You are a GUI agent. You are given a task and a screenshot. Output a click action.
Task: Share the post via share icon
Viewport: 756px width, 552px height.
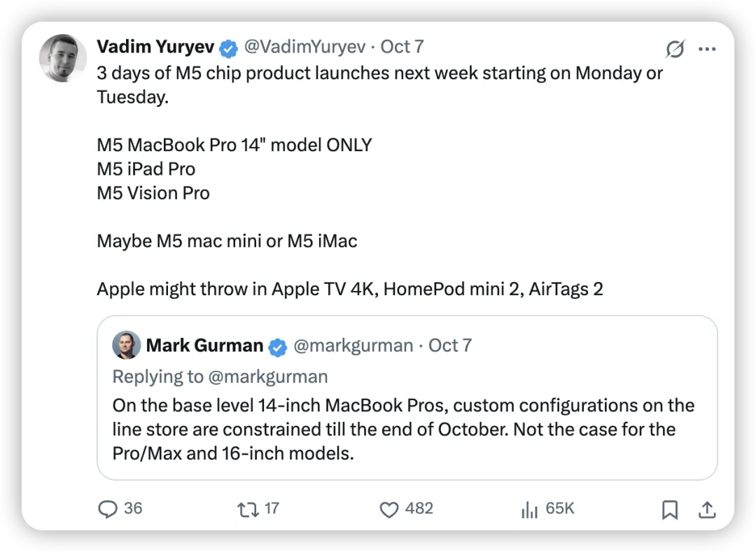pos(706,509)
